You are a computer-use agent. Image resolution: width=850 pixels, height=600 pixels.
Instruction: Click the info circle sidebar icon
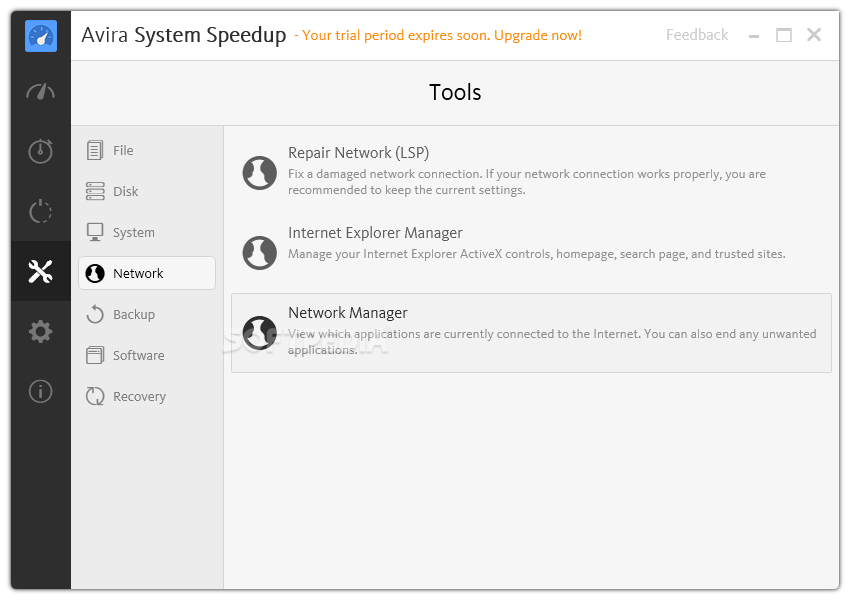41,391
